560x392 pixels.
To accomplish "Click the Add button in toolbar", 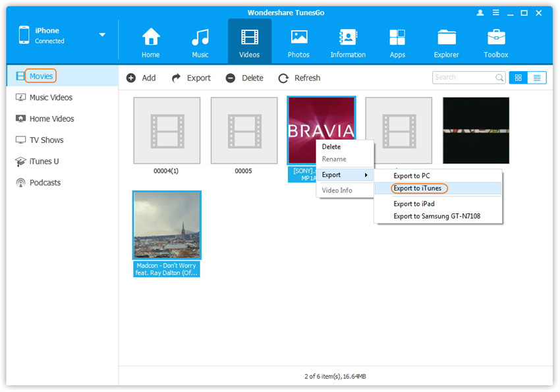I will click(141, 78).
